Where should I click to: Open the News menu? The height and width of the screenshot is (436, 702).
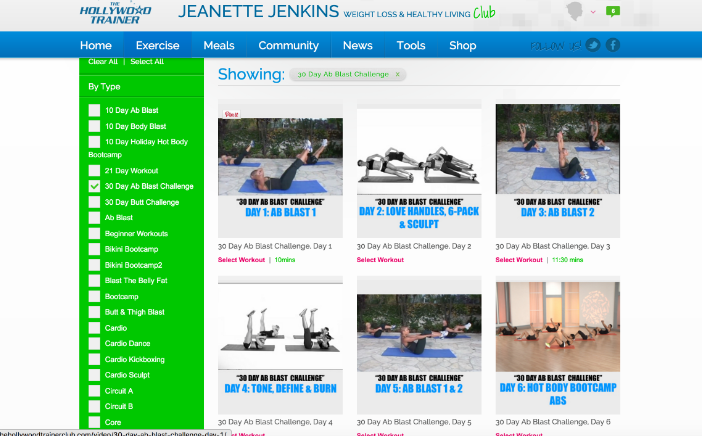click(358, 45)
